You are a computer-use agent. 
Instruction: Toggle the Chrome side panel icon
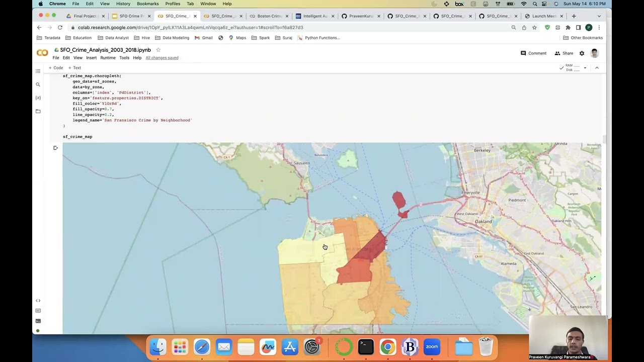tap(578, 28)
